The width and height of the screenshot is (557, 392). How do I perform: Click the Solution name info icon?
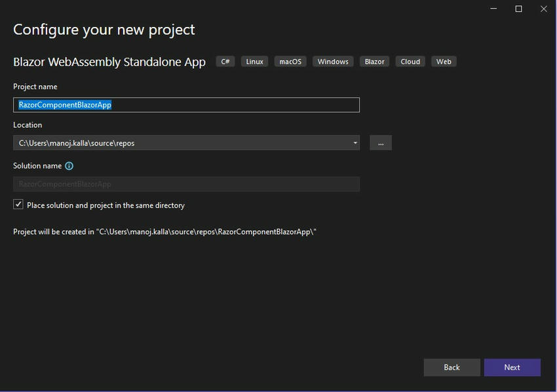tap(69, 167)
